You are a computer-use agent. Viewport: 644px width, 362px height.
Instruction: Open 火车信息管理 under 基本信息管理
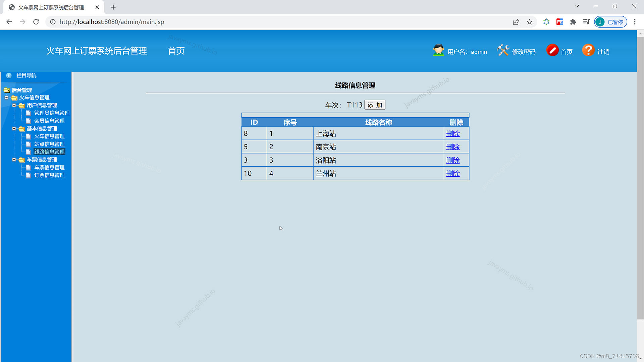tap(49, 136)
